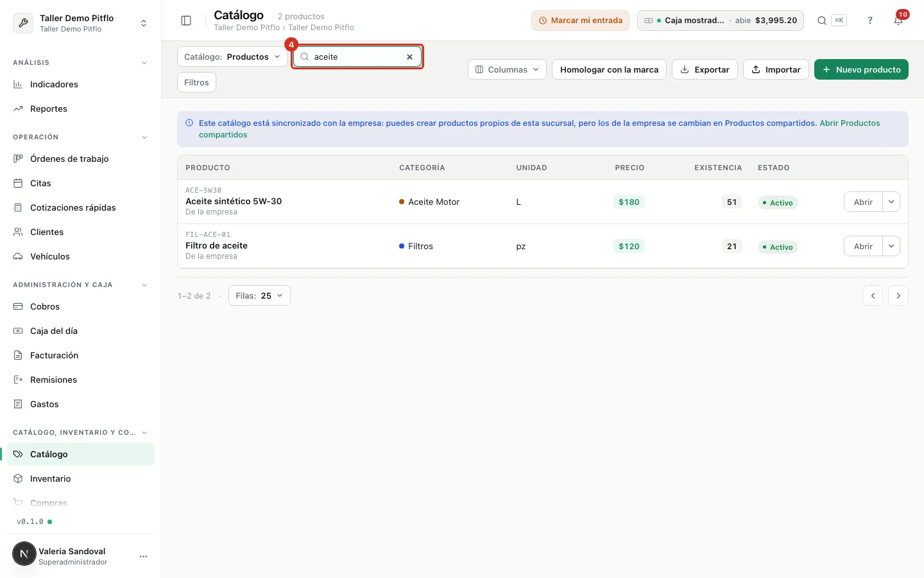Switch workshop Taller Demo Pitflo selector
Viewport: 924px width, 578px height.
(x=80, y=23)
